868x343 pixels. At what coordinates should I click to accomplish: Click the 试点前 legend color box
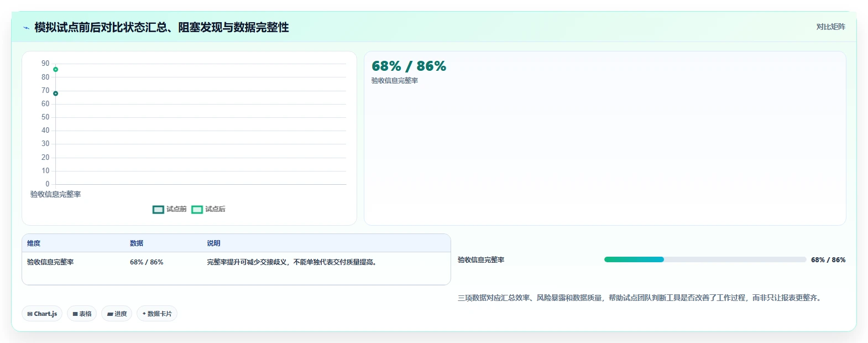pyautogui.click(x=158, y=209)
